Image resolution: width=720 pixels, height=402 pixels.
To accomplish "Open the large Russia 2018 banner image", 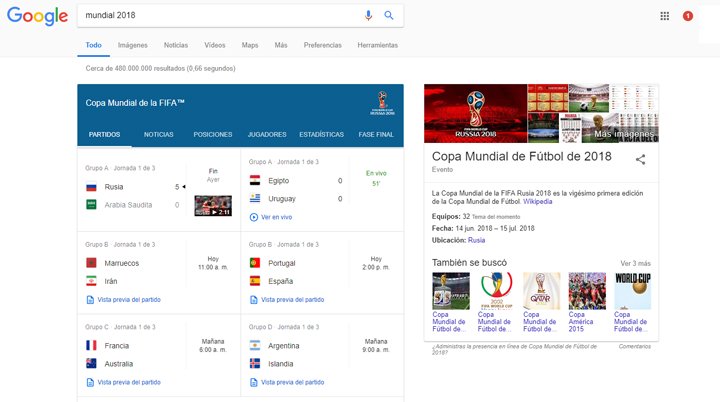I will coord(475,113).
